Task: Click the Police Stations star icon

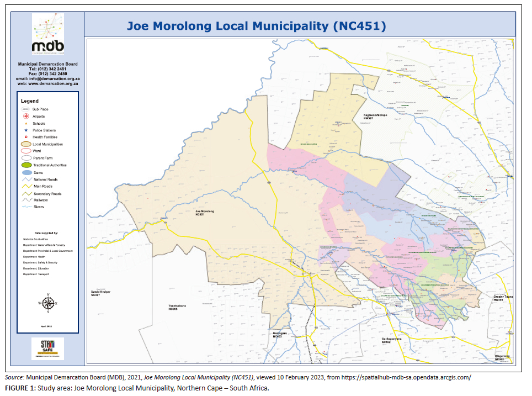Action: coord(25,130)
